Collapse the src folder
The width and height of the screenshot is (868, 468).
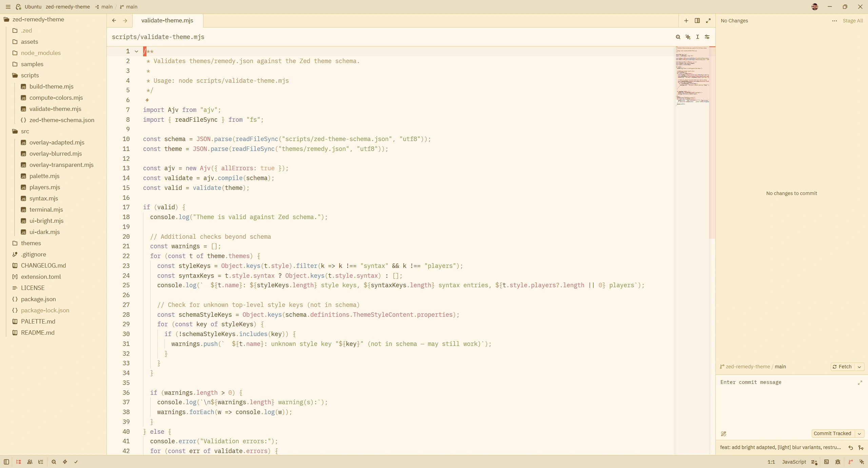53,131
